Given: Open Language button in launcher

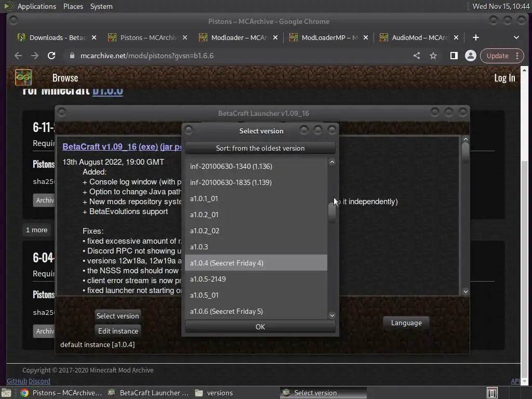Looking at the screenshot, I should pyautogui.click(x=406, y=323).
